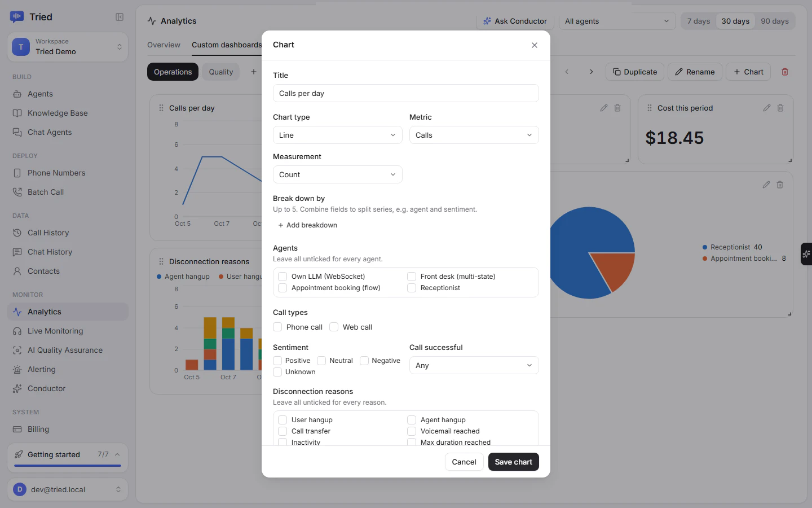View Chat History
The width and height of the screenshot is (812, 508).
[x=68, y=252]
